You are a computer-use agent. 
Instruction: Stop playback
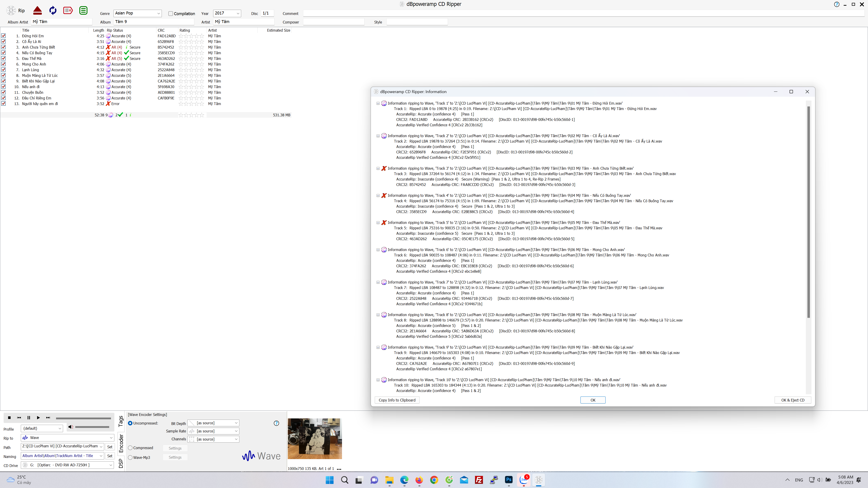(9, 418)
